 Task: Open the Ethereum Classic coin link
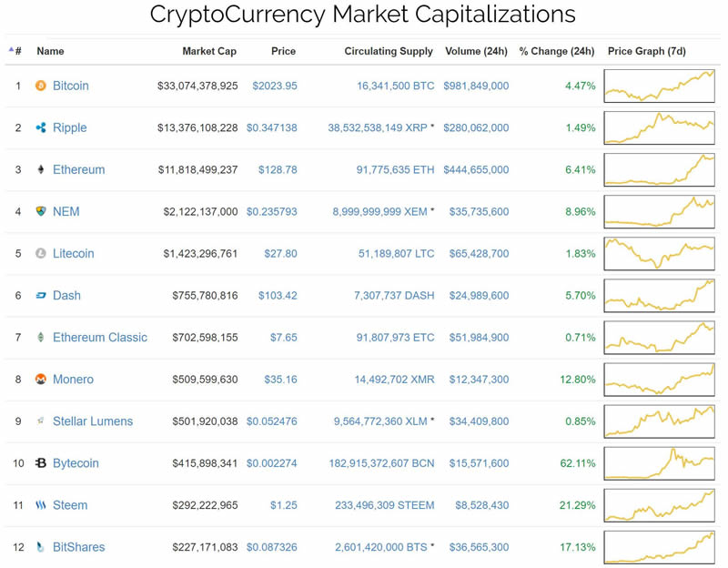coord(99,337)
